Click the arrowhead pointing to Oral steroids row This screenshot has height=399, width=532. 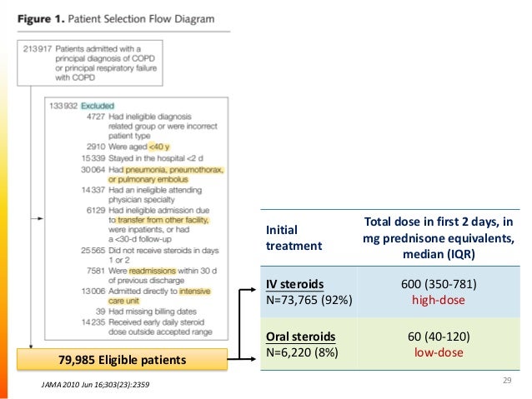tap(255, 360)
